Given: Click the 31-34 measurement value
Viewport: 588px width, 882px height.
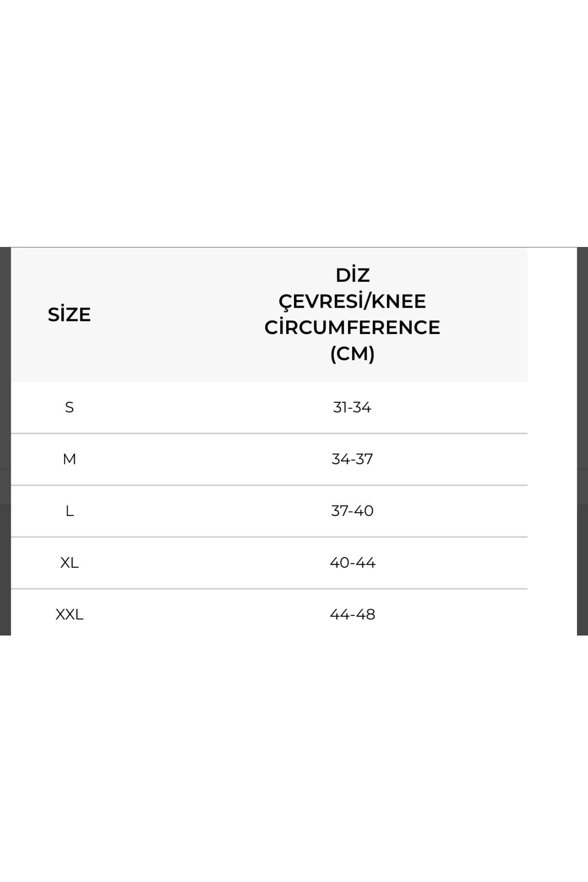Looking at the screenshot, I should tap(352, 407).
